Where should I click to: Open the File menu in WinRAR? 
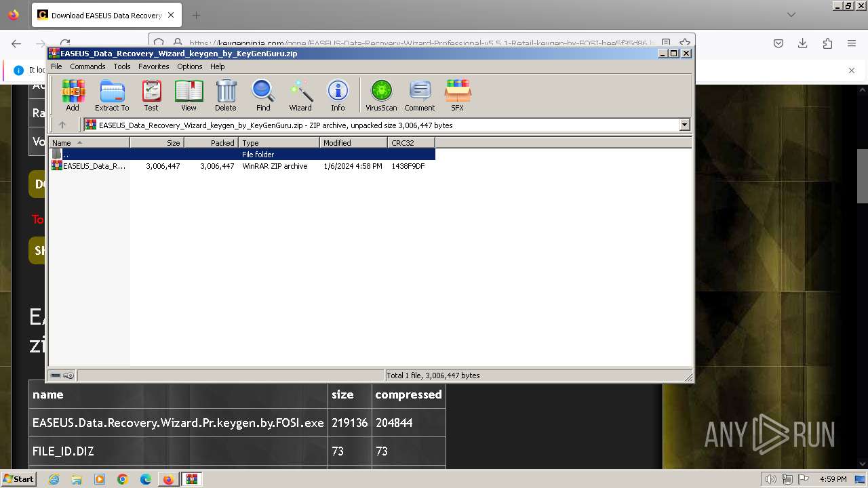click(56, 66)
